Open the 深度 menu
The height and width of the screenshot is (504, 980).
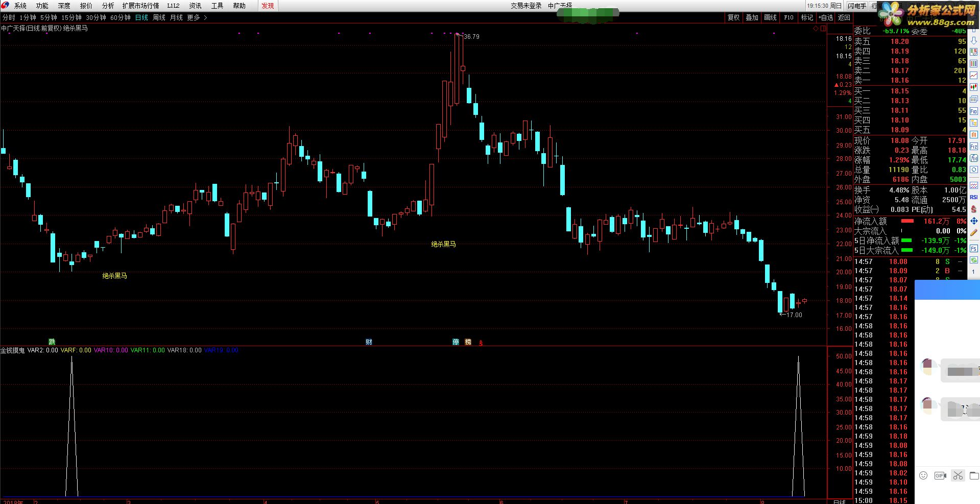[x=64, y=6]
